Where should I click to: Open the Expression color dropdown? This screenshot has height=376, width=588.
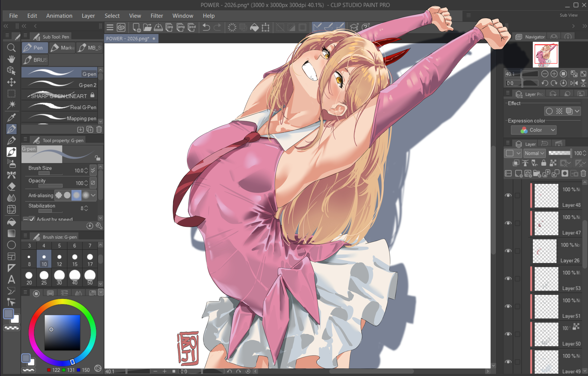click(534, 130)
